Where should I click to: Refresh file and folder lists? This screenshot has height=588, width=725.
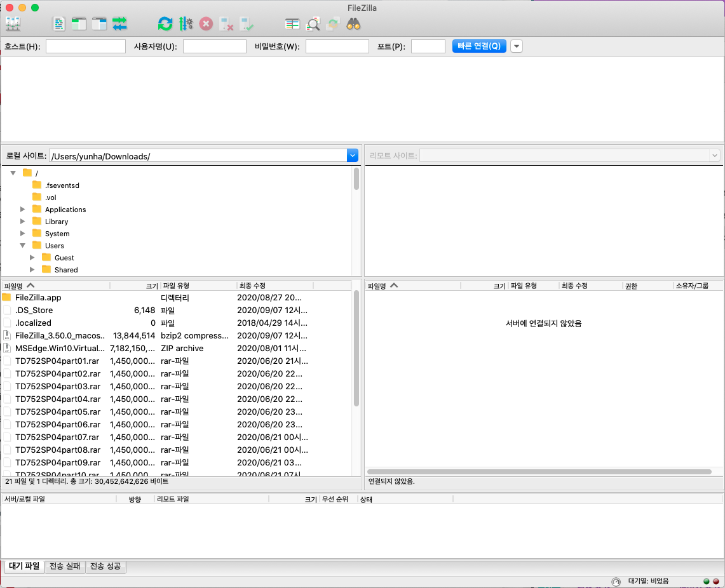[x=165, y=23]
